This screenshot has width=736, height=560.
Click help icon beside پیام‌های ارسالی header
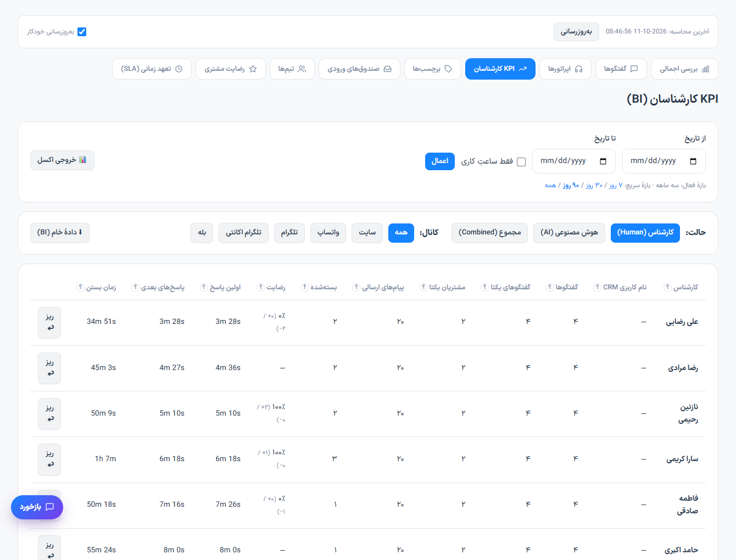click(x=356, y=287)
